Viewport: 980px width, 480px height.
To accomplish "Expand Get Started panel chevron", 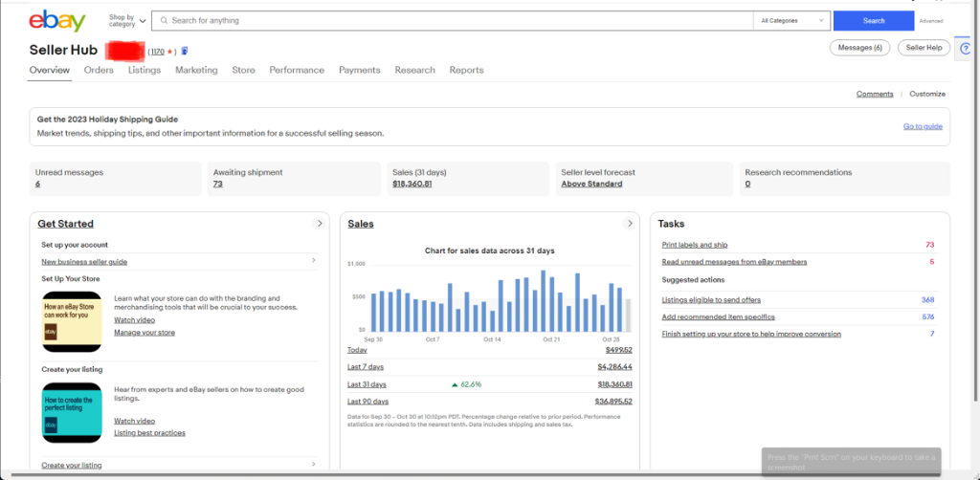I will 319,223.
